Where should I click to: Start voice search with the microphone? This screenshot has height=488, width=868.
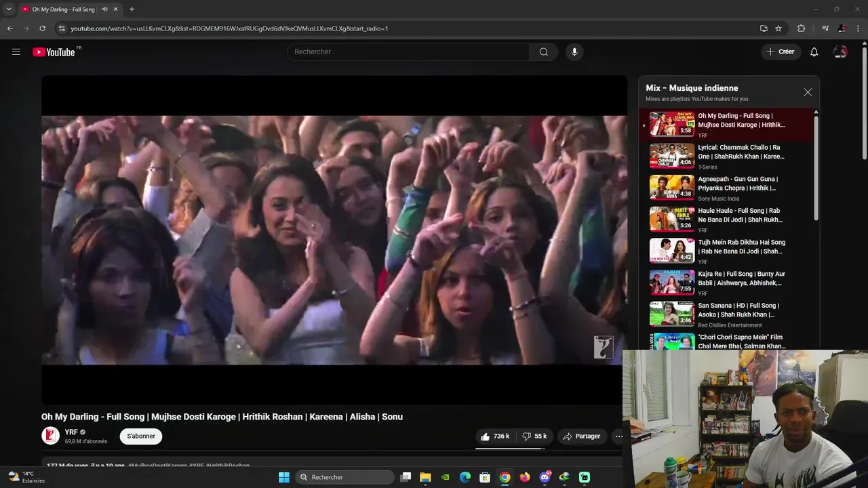(x=574, y=52)
